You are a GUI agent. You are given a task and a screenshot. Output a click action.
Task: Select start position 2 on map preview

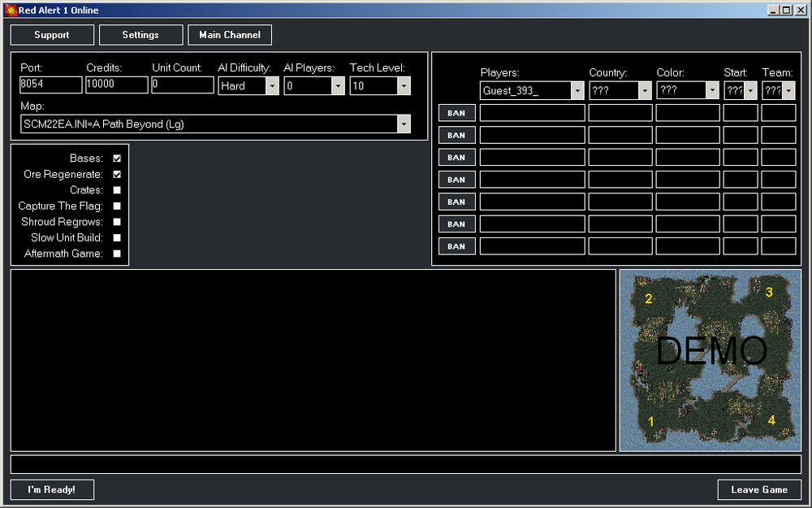[x=648, y=298]
